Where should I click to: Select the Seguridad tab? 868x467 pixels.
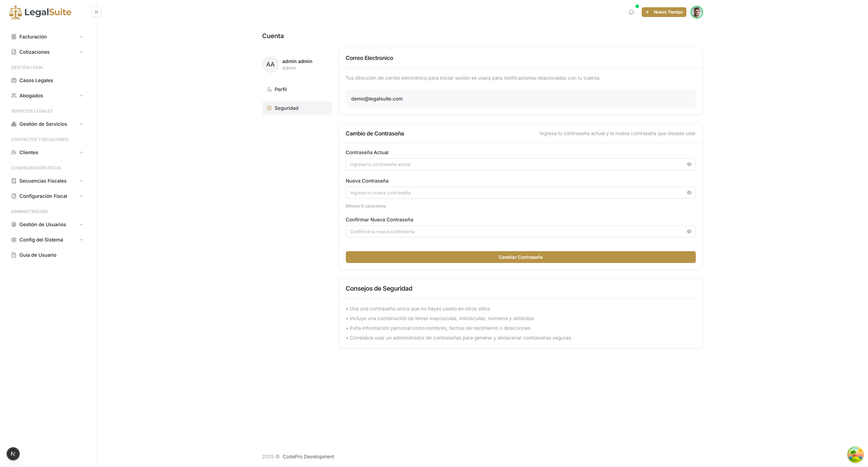tap(286, 108)
